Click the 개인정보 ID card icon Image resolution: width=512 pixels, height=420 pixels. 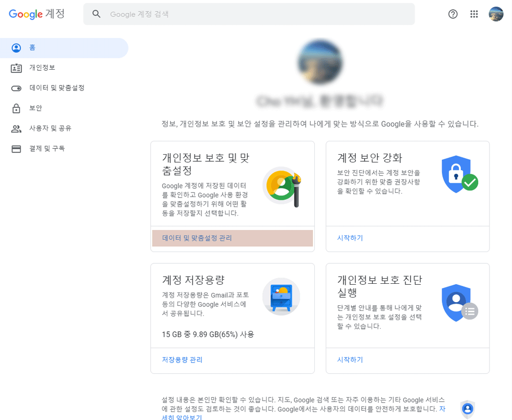pyautogui.click(x=16, y=68)
